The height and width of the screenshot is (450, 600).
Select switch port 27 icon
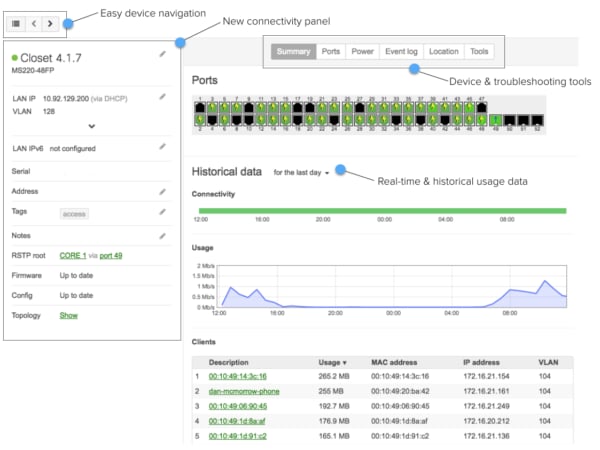(360, 108)
